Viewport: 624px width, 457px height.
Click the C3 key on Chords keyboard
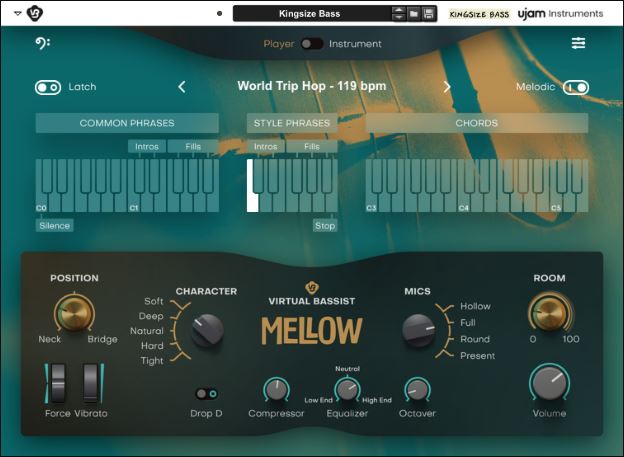coord(371,203)
